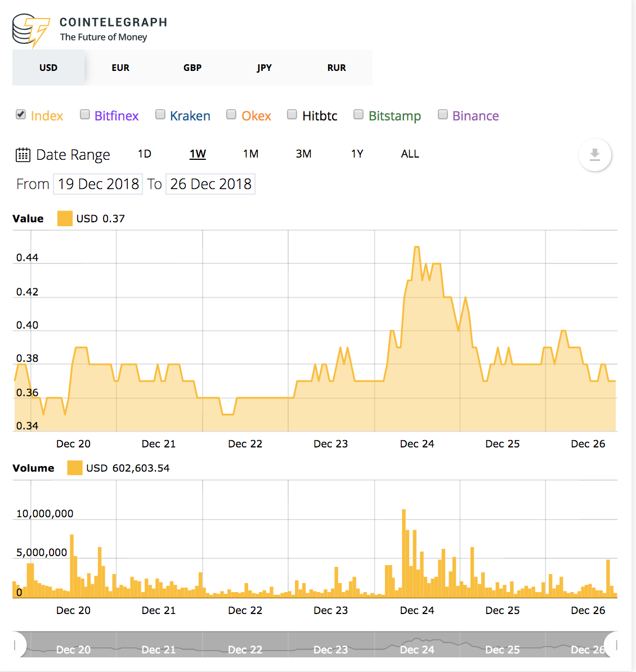This screenshot has height=672, width=636.
Task: Click the Bitfinex label text
Action: (117, 116)
